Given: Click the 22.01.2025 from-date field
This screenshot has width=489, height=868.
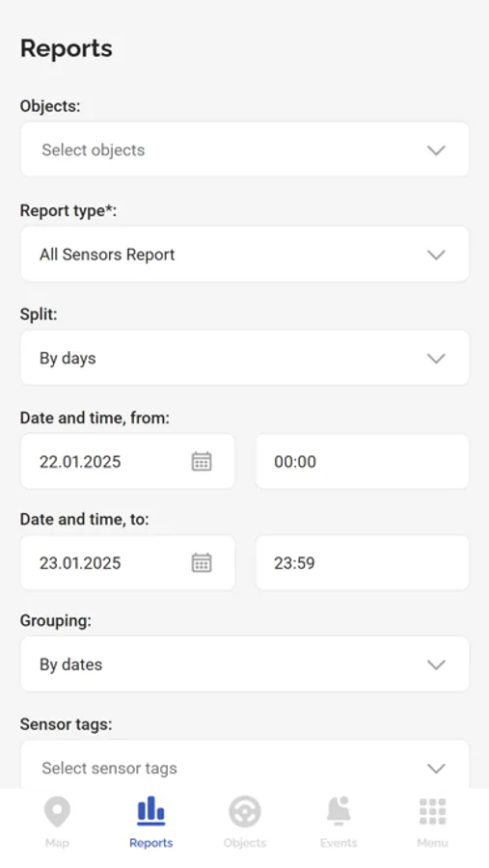Looking at the screenshot, I should coord(127,461).
